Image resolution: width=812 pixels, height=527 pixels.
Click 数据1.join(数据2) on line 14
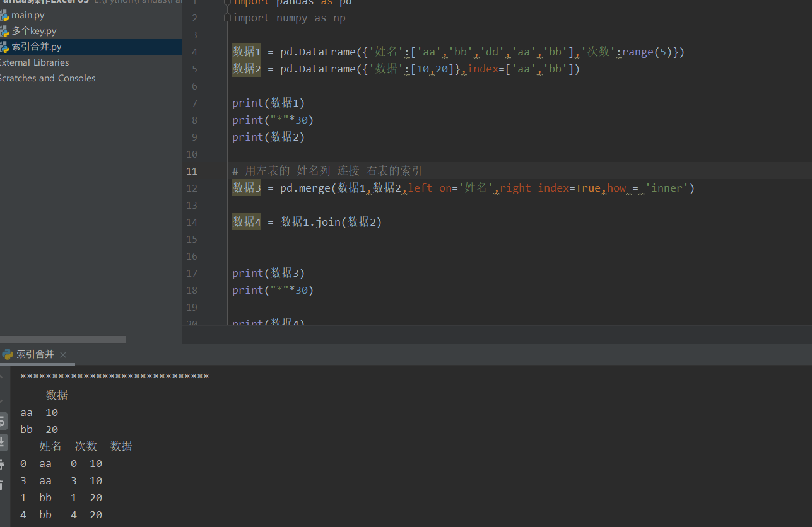(331, 222)
